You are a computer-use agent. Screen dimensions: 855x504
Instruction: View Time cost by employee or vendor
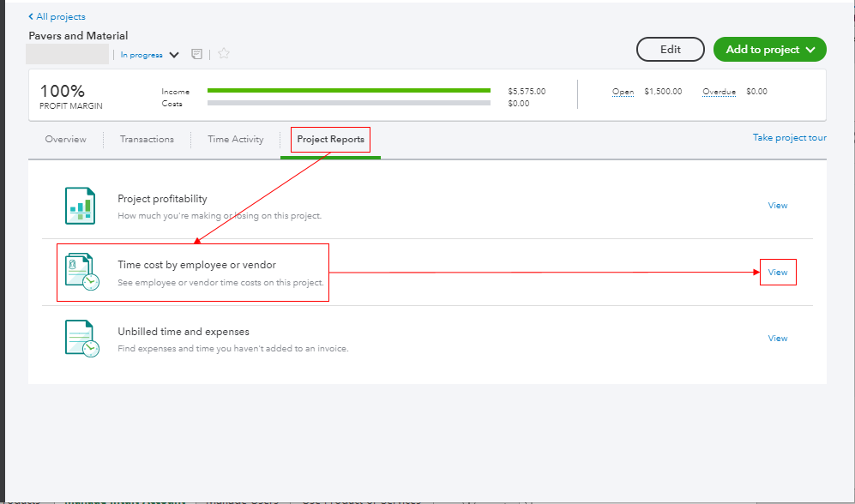tap(778, 273)
